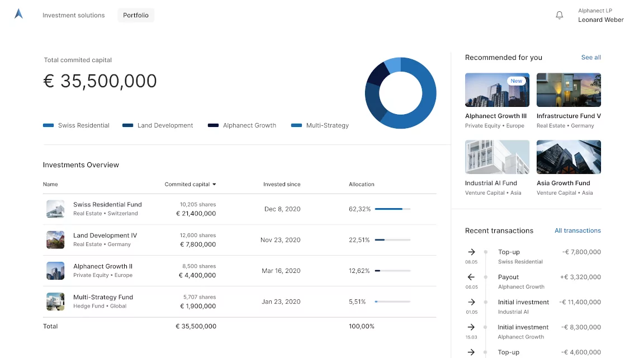
Task: Click the Industrial AI investment arrow icon
Action: pyautogui.click(x=471, y=302)
